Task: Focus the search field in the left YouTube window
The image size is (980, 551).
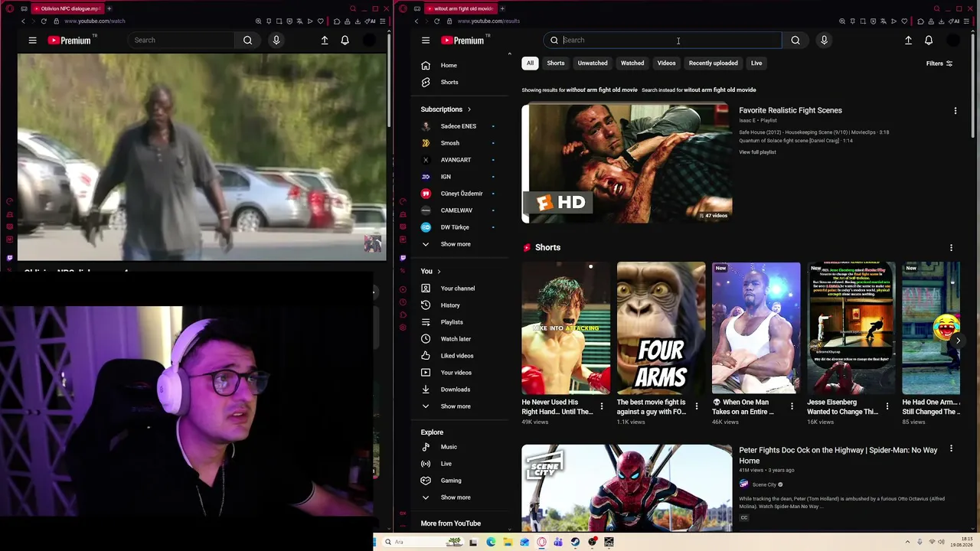Action: 181,40
